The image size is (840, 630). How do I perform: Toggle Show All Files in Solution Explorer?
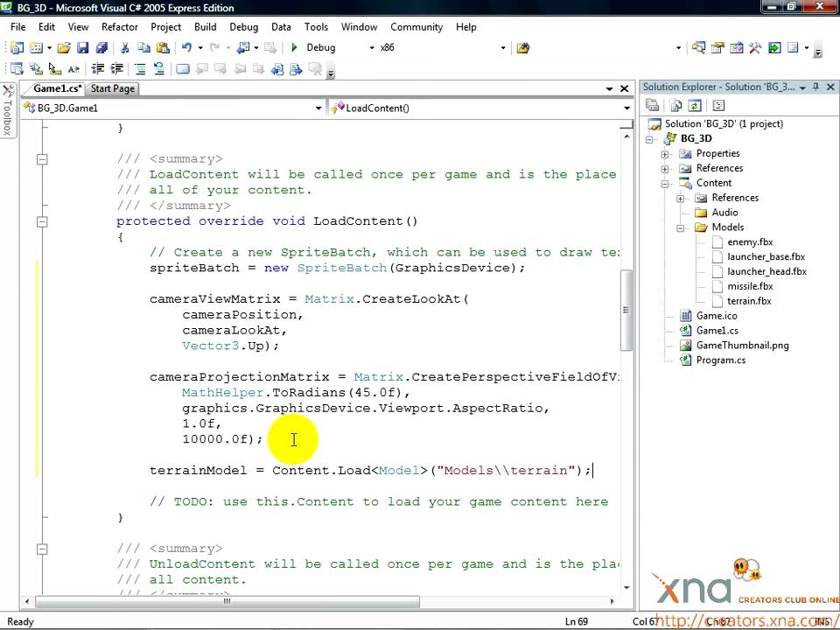pos(676,106)
